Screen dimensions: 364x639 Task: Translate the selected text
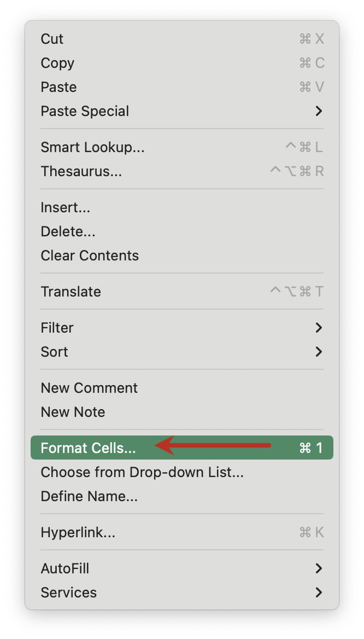click(x=71, y=292)
